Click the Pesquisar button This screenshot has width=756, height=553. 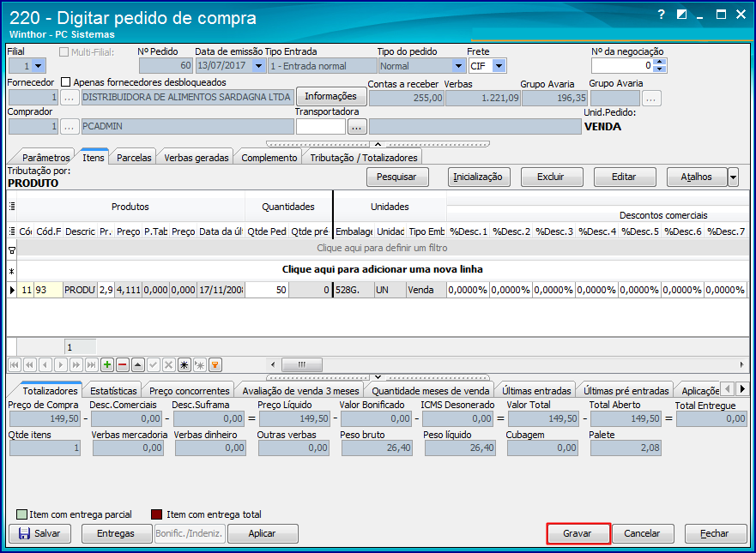coord(397,177)
